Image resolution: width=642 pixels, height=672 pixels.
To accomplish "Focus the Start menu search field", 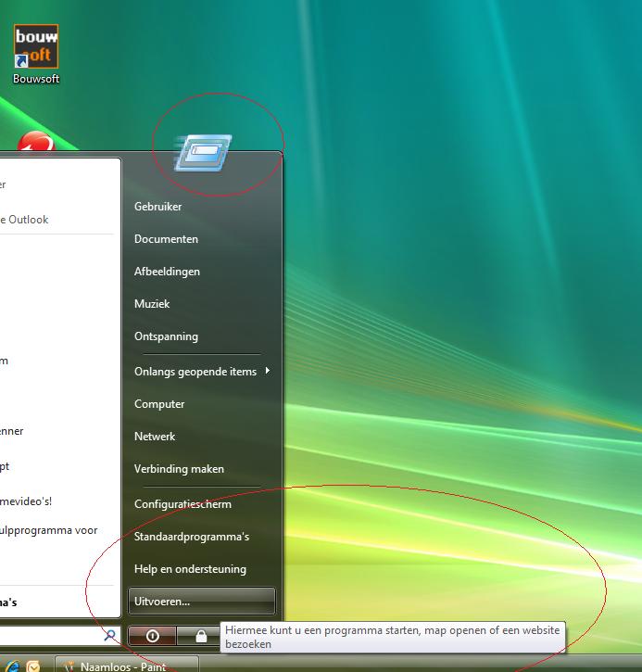I will click(x=60, y=635).
